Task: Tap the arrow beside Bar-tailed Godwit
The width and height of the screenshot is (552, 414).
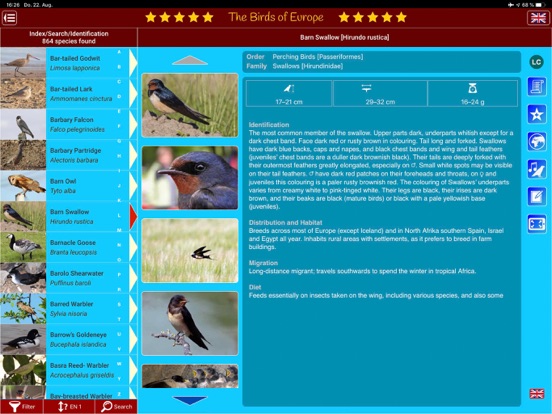Action: (133, 63)
